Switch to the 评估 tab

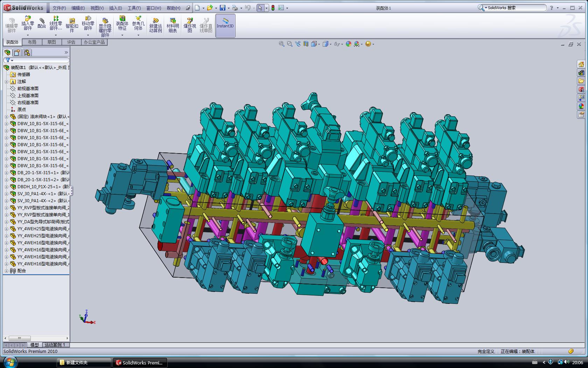click(71, 42)
